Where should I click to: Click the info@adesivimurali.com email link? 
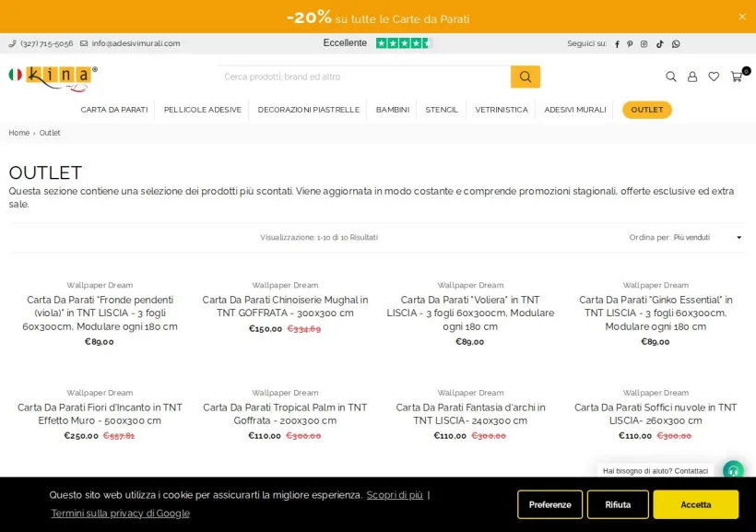point(136,43)
